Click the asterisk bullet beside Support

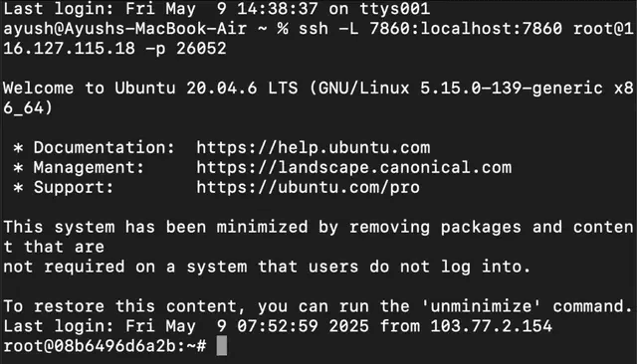coord(18,188)
